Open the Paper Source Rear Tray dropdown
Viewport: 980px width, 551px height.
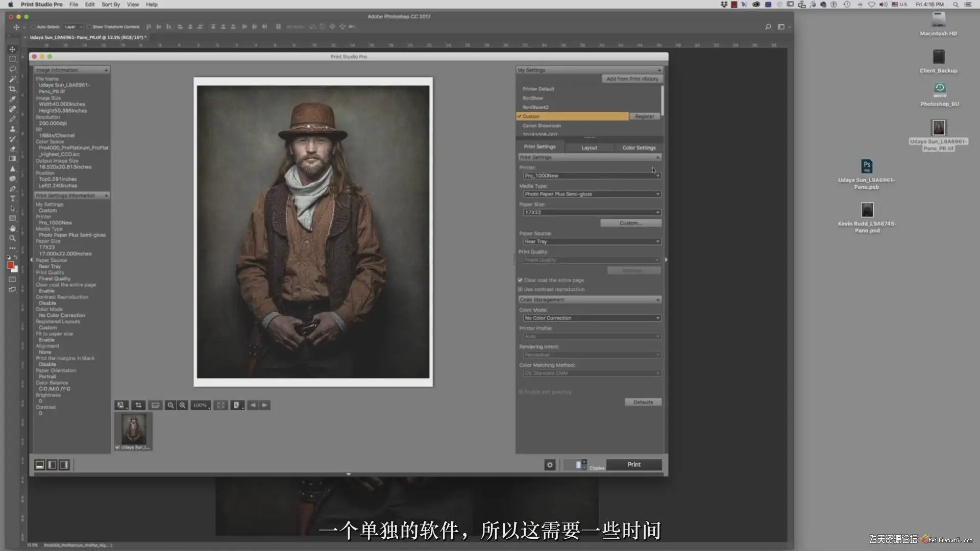click(x=592, y=241)
